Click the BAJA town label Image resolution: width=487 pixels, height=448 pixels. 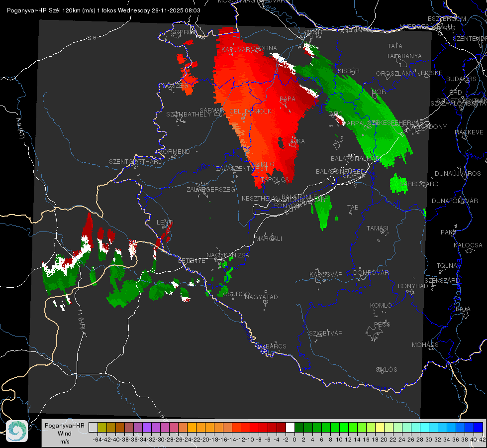463,309
